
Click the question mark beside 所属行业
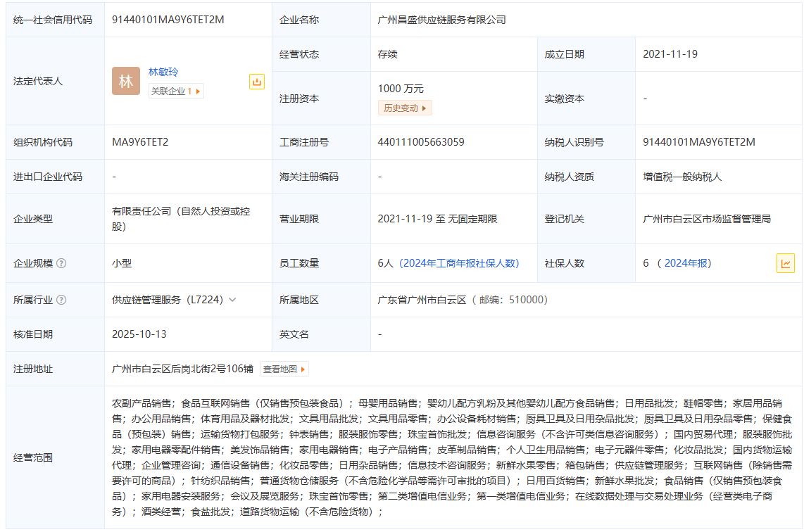coord(61,300)
